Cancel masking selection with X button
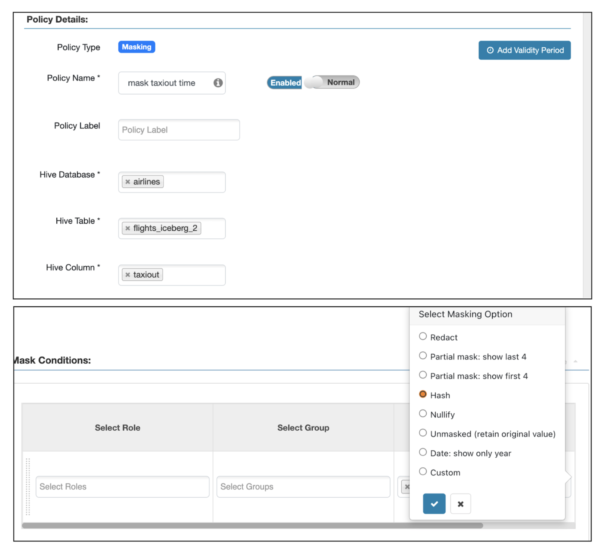This screenshot has height=554, width=607. [460, 504]
